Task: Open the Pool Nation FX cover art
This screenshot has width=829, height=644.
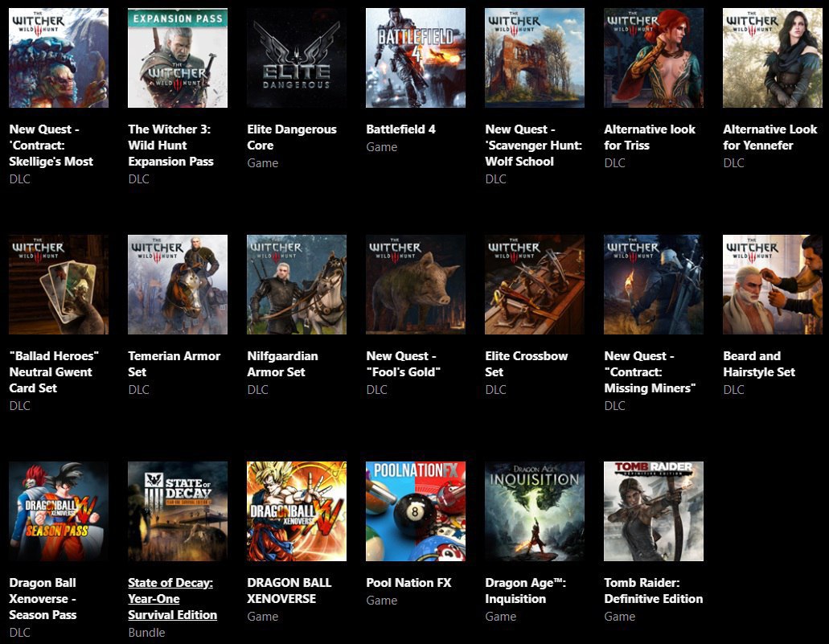Action: coord(416,511)
